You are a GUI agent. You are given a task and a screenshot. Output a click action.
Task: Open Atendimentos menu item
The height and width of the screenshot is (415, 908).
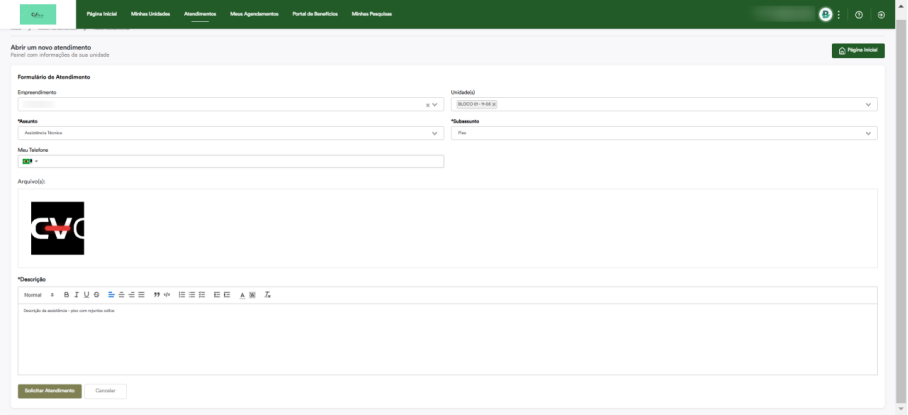click(200, 14)
